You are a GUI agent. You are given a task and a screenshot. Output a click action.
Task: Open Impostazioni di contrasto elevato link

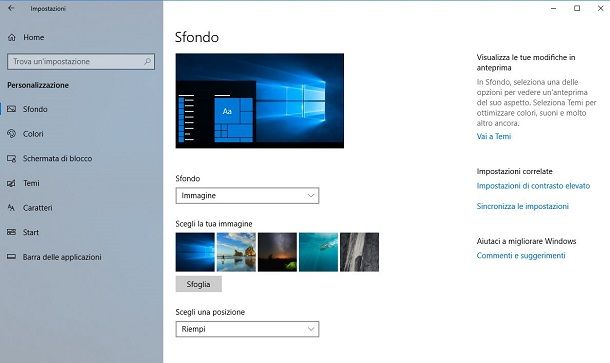click(533, 186)
